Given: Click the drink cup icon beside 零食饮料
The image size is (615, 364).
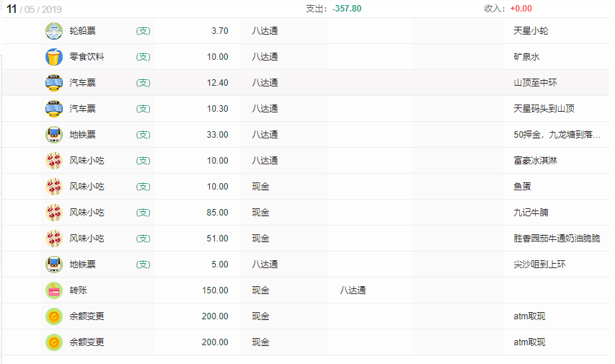Looking at the screenshot, I should coord(54,57).
